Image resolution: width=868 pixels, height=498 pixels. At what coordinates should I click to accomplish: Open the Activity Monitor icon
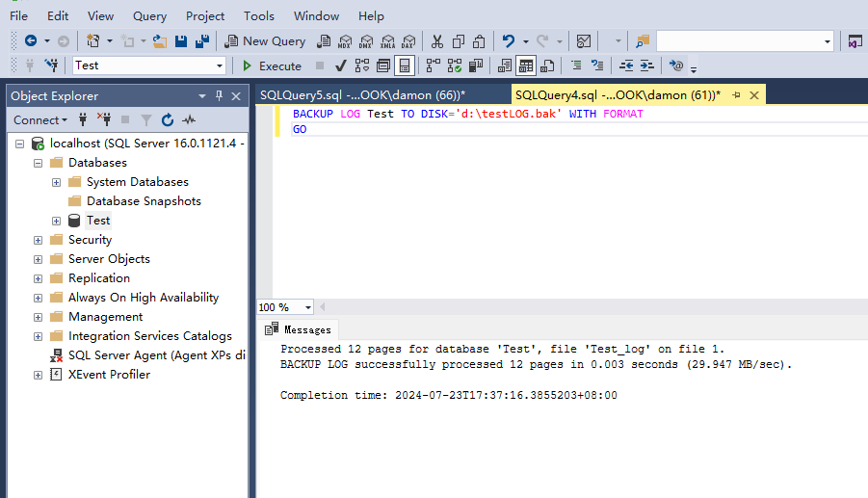(x=584, y=41)
